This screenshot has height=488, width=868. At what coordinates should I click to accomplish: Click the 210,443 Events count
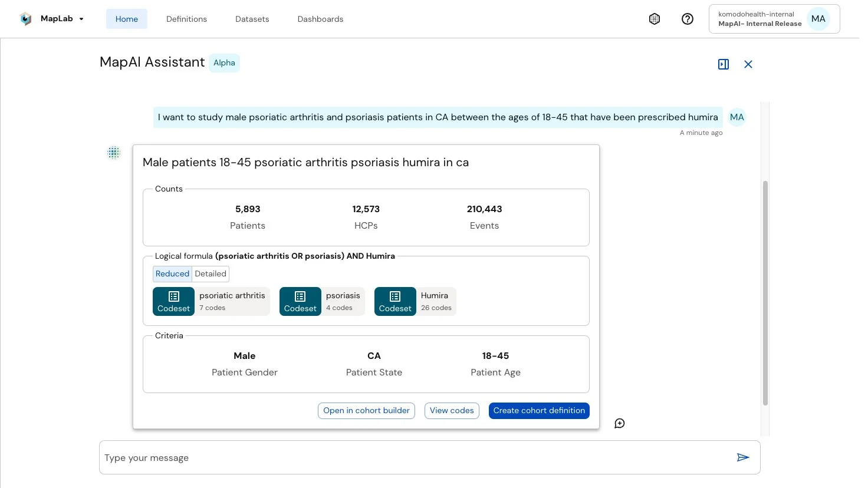pos(485,217)
